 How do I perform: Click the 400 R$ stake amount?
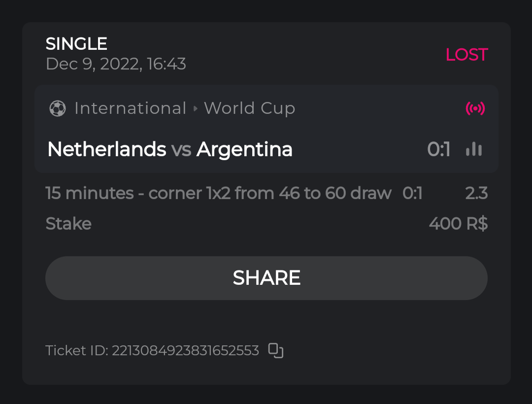coord(458,224)
